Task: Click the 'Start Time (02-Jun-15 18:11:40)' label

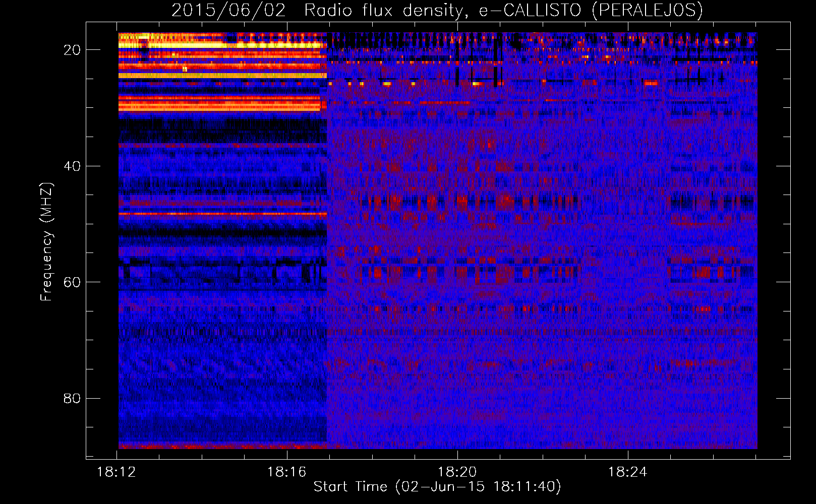Action: click(437, 486)
